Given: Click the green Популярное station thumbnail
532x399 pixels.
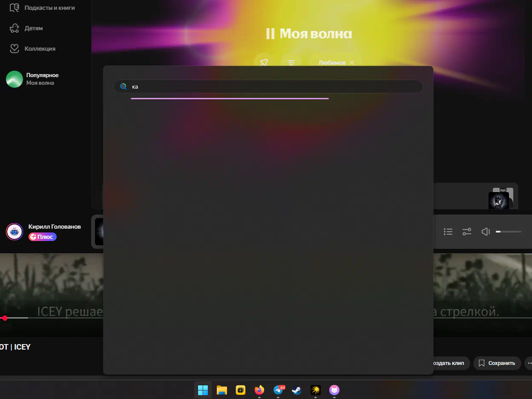Looking at the screenshot, I should [x=14, y=79].
